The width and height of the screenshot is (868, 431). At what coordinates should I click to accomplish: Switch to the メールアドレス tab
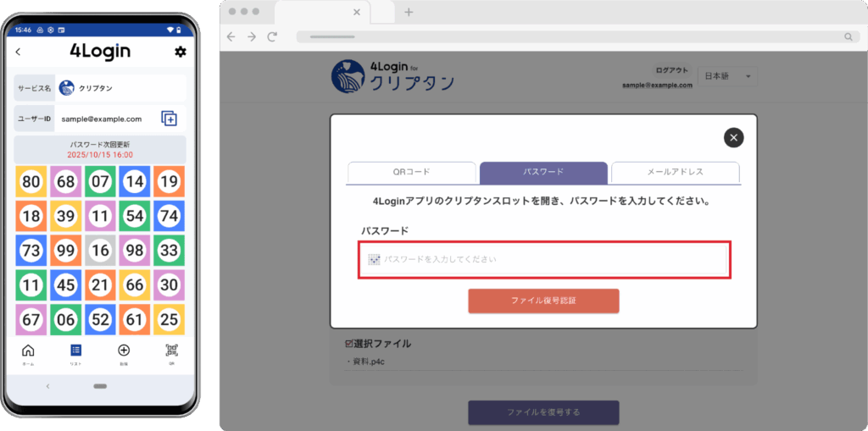676,172
